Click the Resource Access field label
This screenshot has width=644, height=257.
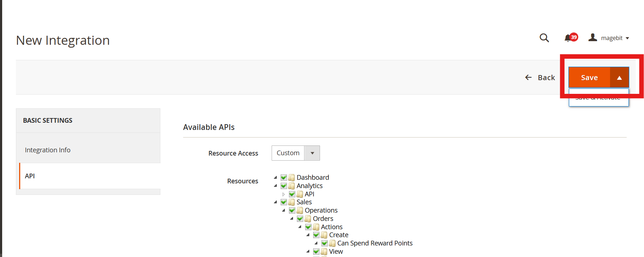[x=233, y=153]
